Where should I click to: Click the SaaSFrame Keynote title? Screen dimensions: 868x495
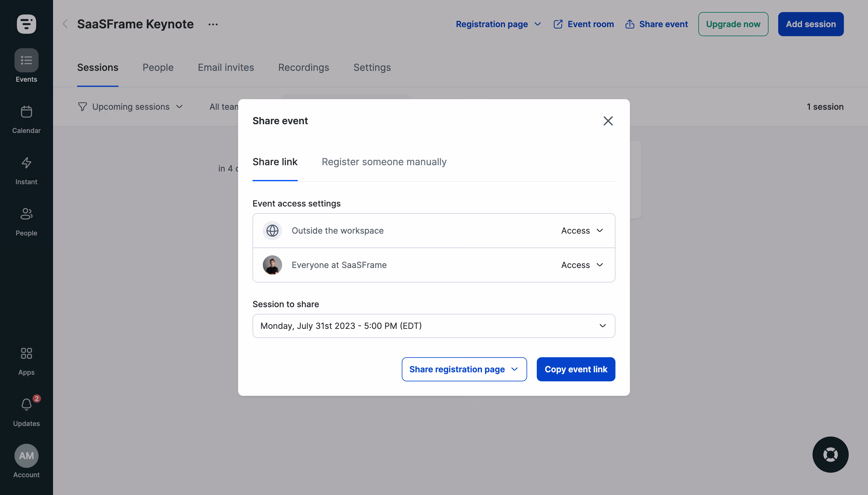[135, 24]
